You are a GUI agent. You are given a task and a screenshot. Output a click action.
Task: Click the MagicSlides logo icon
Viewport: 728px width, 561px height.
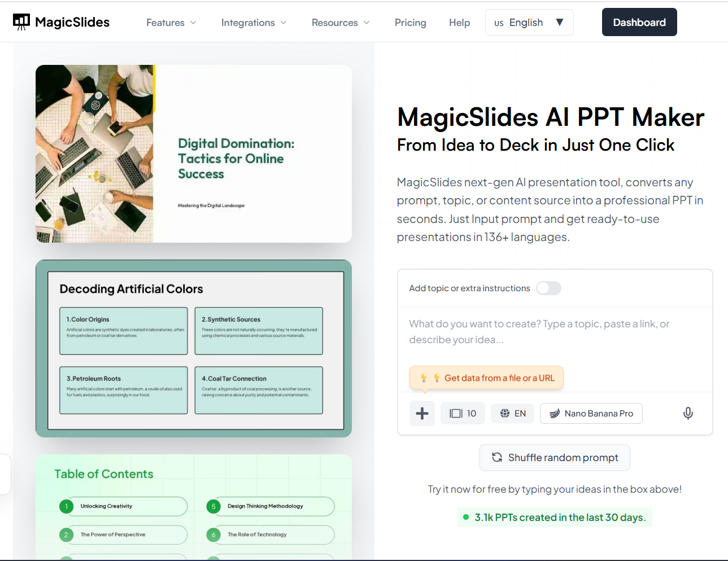point(21,22)
